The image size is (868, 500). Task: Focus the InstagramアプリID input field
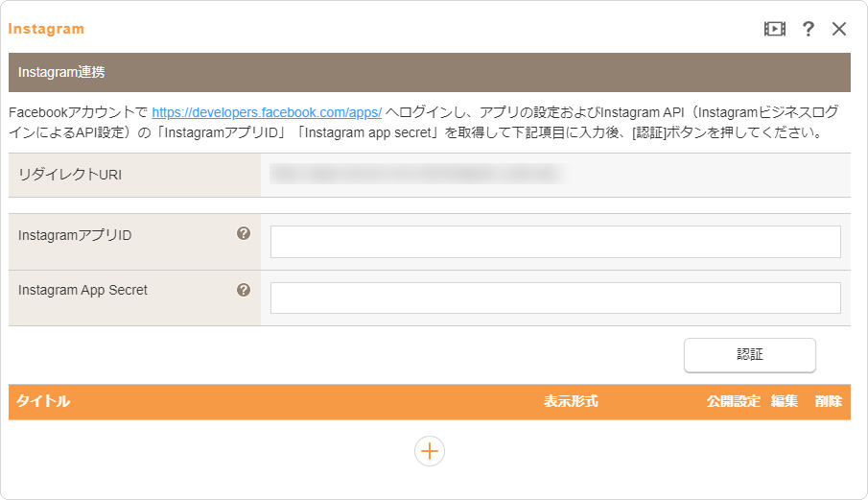pos(555,242)
